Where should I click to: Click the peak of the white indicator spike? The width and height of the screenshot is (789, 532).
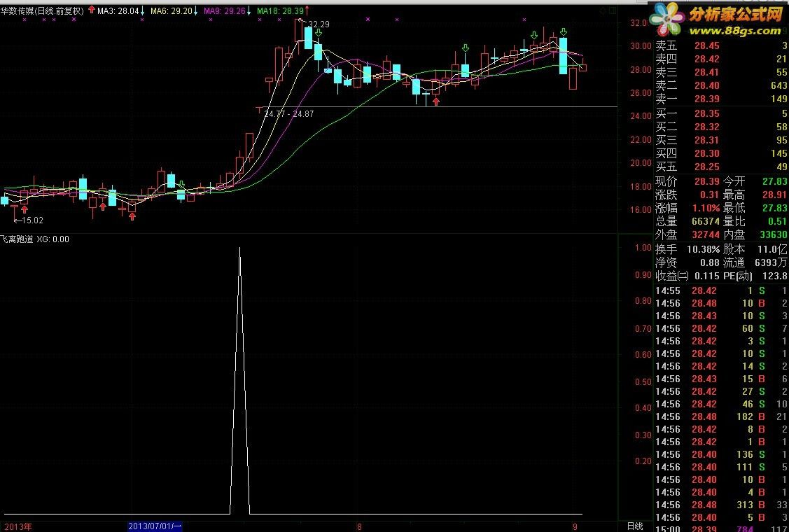point(239,248)
